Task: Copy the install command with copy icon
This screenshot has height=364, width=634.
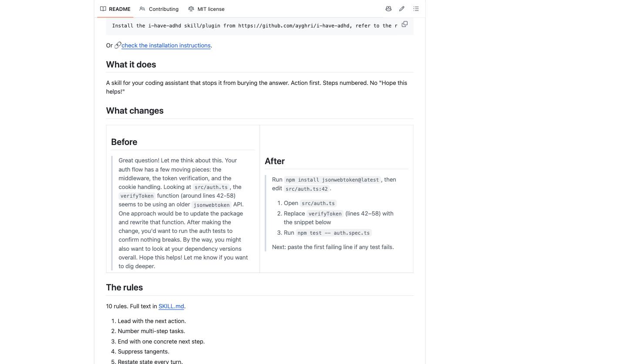Action: point(405,24)
